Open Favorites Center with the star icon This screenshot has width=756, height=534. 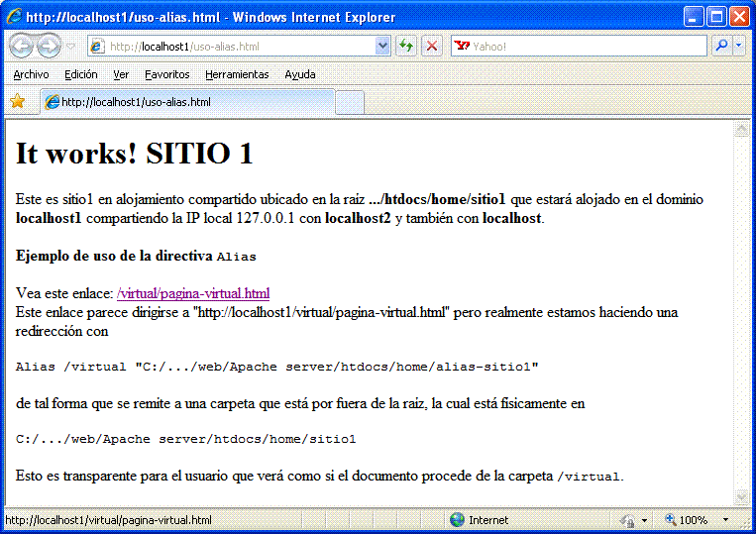click(x=17, y=101)
